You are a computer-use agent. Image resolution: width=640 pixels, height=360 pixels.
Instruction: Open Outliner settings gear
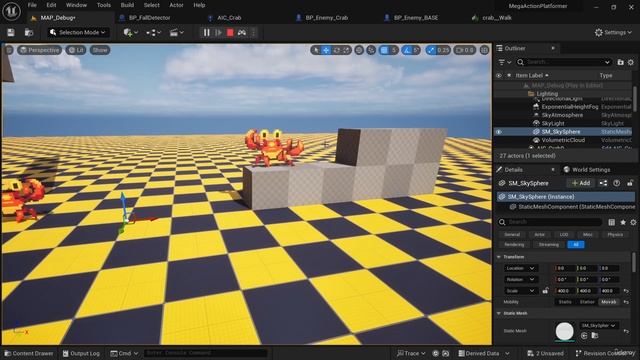631,62
